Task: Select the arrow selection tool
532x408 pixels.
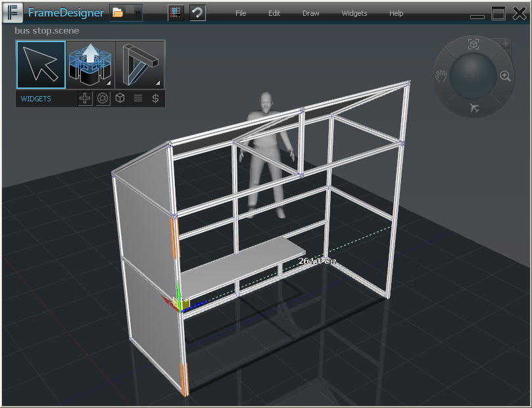Action: point(40,64)
